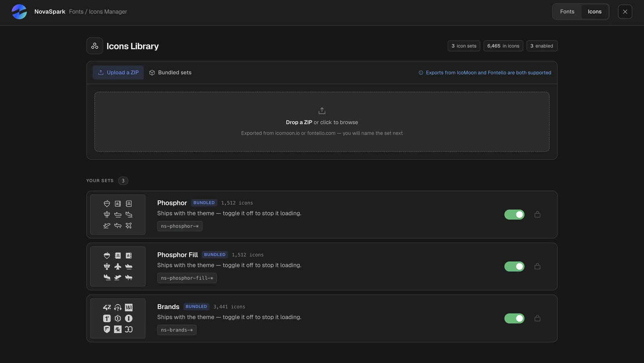Select the outline airplane landing icon preview

(x=129, y=215)
